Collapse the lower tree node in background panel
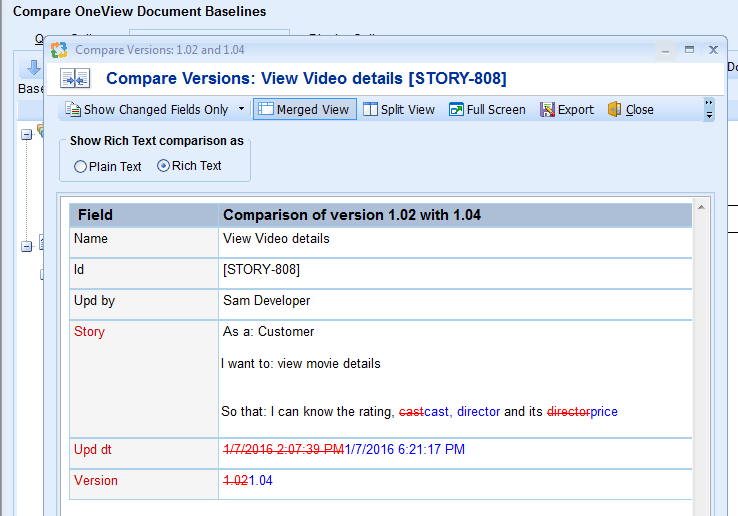 (x=27, y=247)
